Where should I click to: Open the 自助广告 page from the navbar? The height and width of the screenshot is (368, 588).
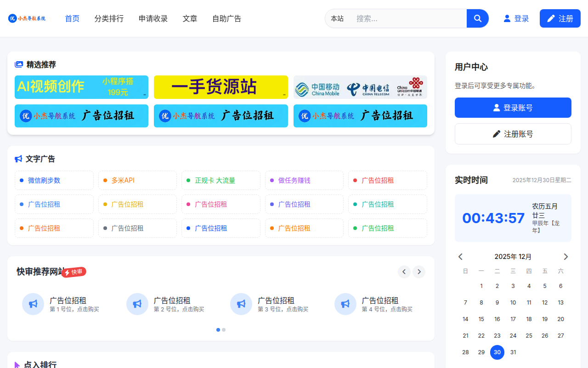coord(226,18)
